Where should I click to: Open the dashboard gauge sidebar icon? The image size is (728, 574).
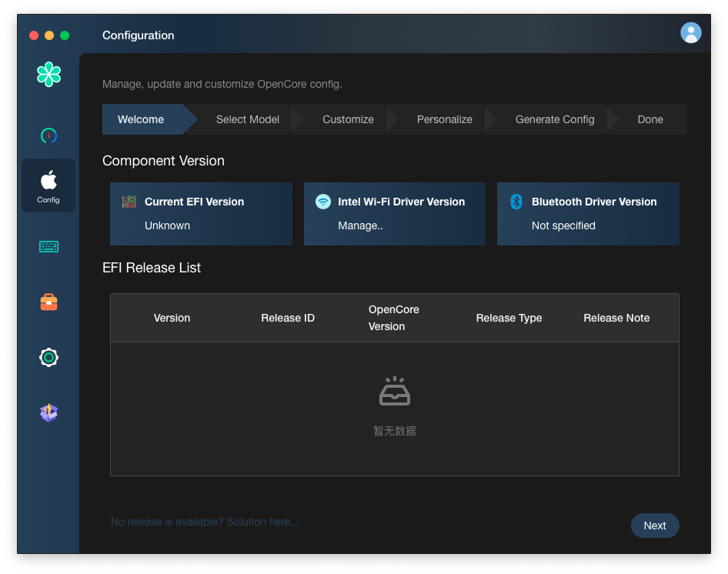tap(48, 135)
